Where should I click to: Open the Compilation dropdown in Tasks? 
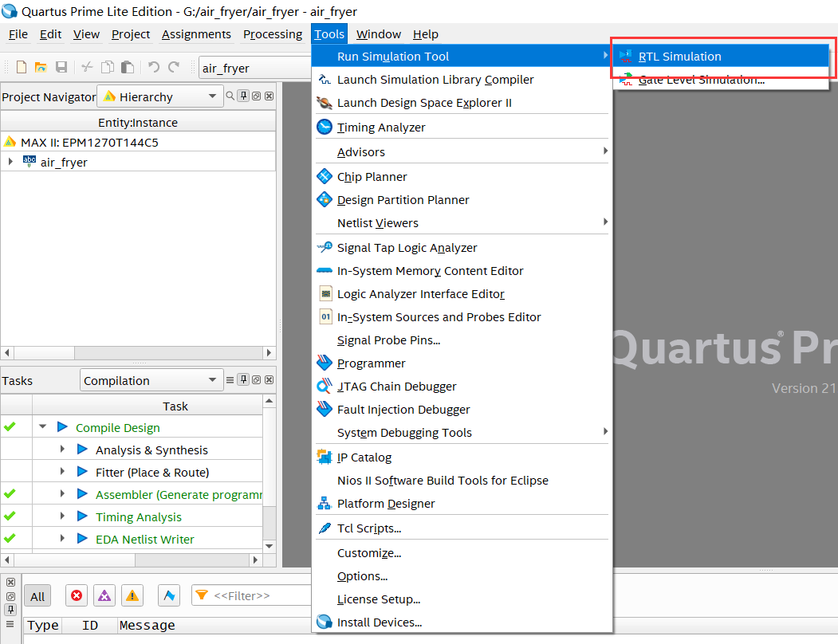coord(151,380)
